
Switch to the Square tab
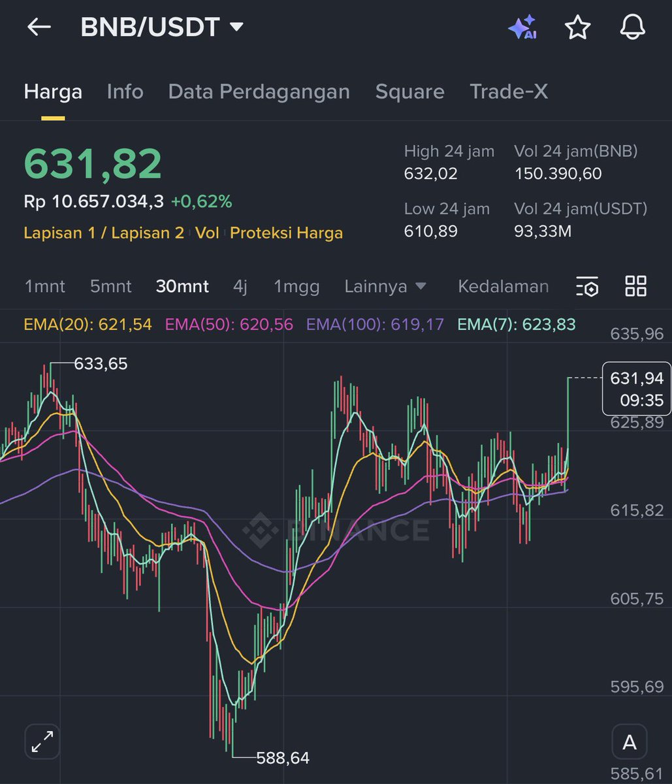pyautogui.click(x=409, y=91)
